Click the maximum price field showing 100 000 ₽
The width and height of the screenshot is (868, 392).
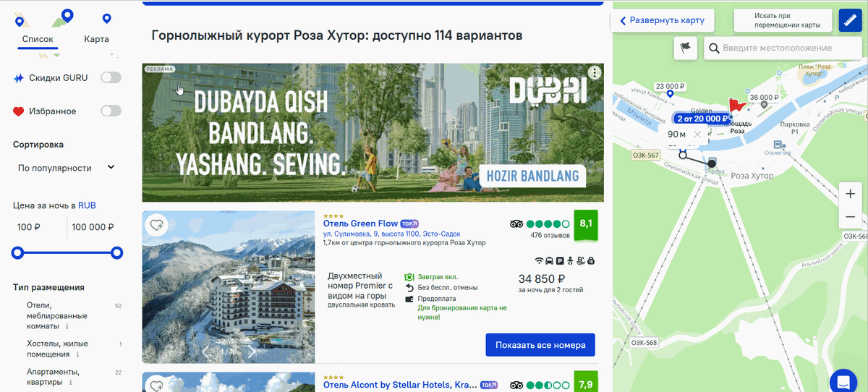[93, 227]
